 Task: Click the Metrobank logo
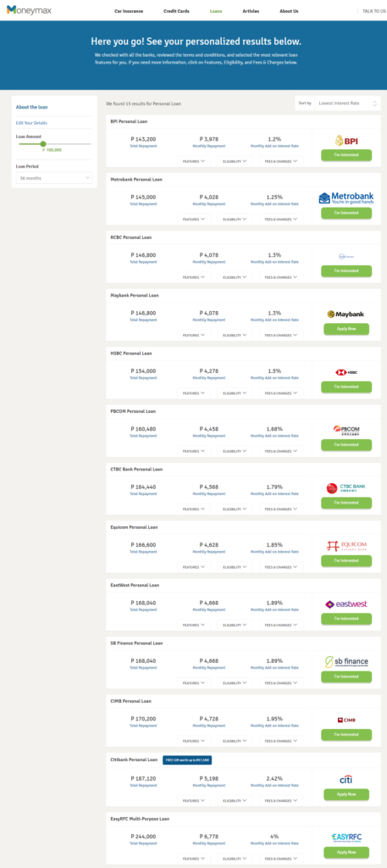(346, 198)
